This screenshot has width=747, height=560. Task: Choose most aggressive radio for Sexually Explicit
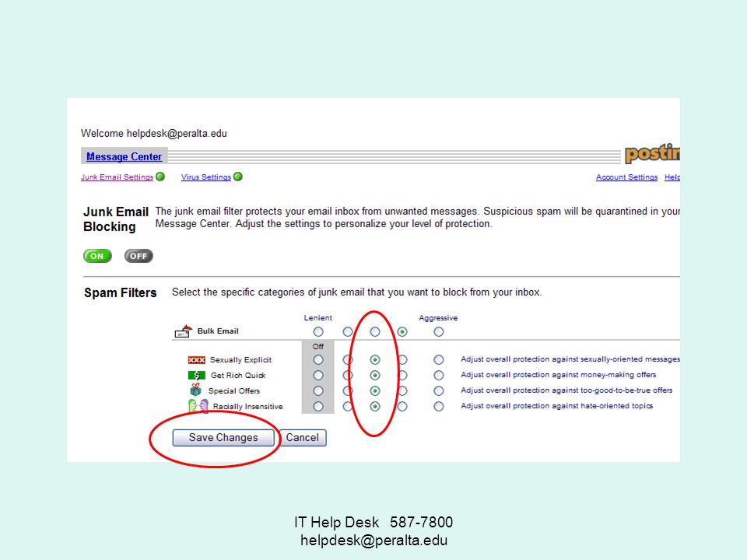(439, 359)
